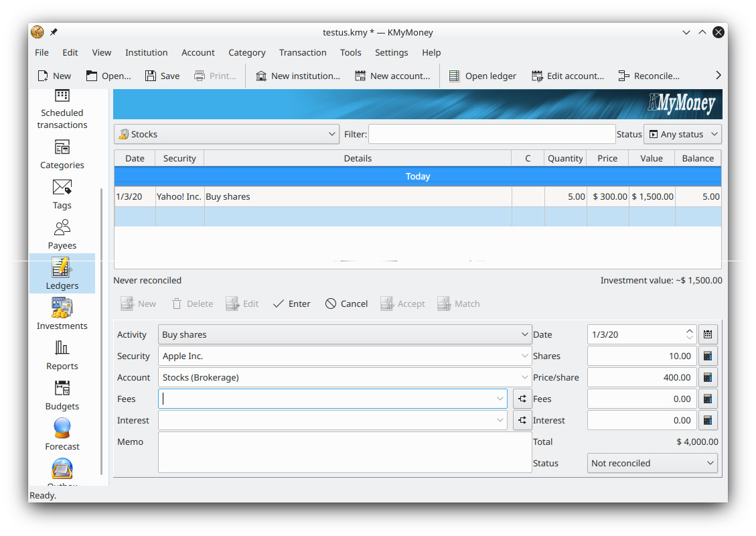Click the New file toolbar icon
The height and width of the screenshot is (536, 756).
(x=54, y=76)
